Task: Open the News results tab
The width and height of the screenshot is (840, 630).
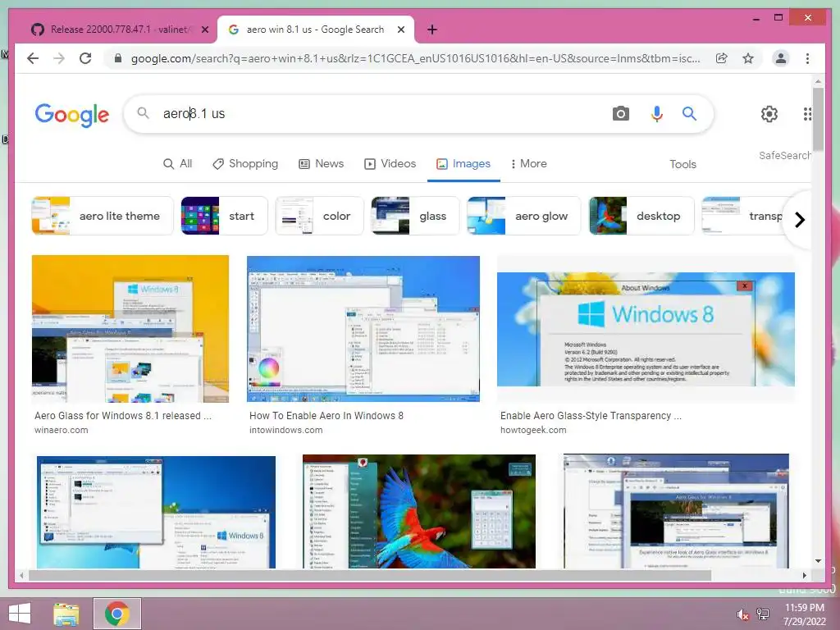Action: pyautogui.click(x=321, y=164)
